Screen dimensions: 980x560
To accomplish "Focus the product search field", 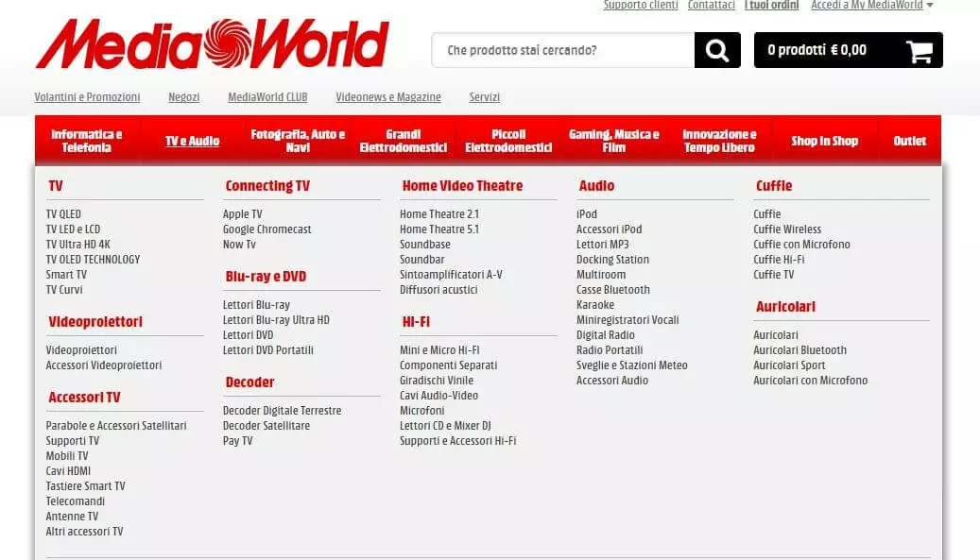I will [x=563, y=50].
